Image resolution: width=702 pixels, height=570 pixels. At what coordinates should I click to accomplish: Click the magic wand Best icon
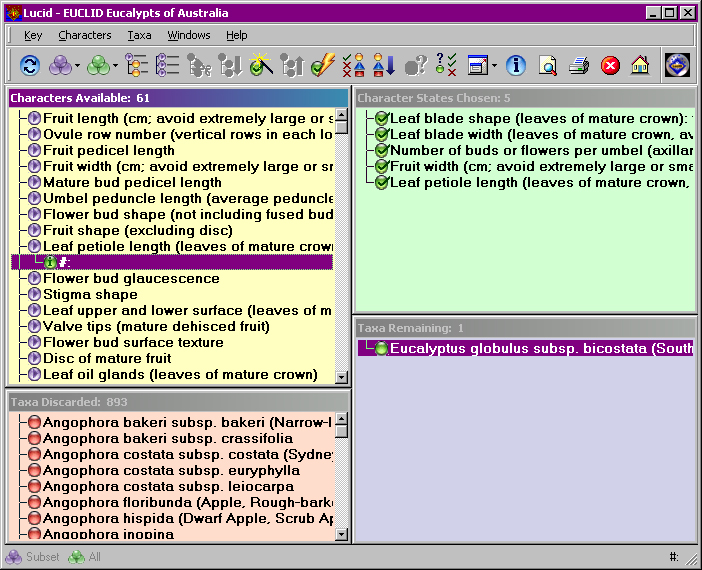click(261, 65)
